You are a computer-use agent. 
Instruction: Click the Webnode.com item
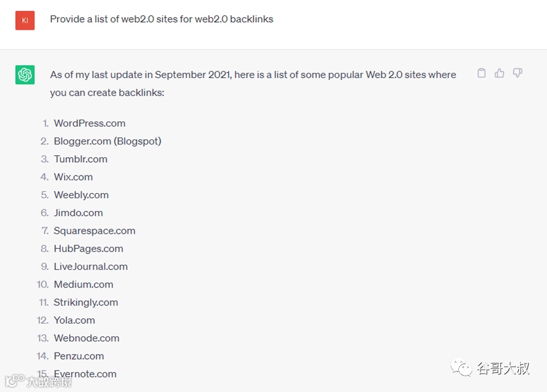pyautogui.click(x=86, y=338)
